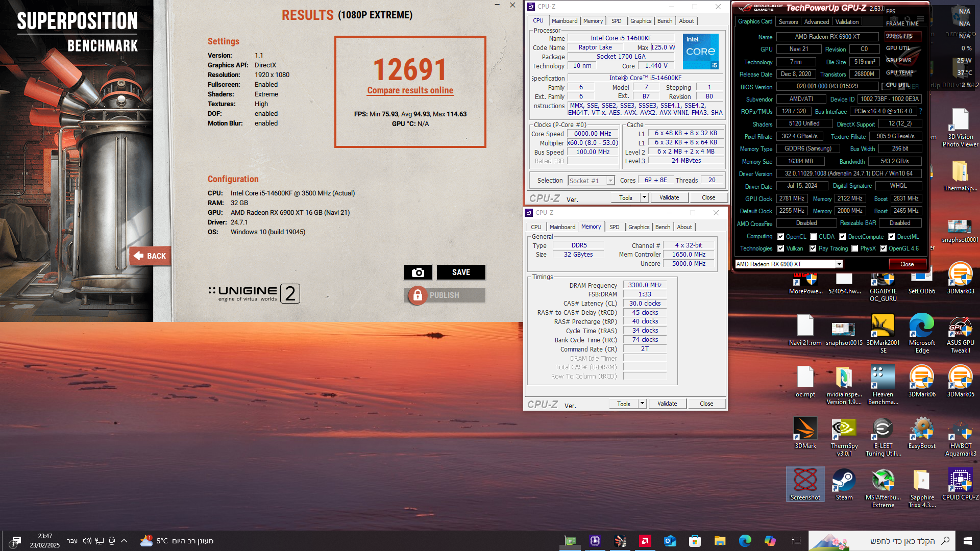This screenshot has height=551, width=980.
Task: Switch to SPD tab in upper CPU-Z
Action: (x=617, y=21)
